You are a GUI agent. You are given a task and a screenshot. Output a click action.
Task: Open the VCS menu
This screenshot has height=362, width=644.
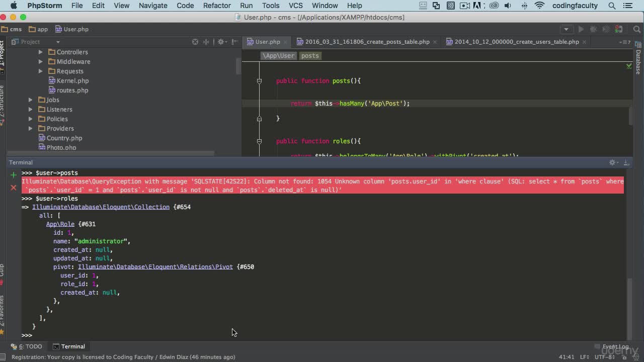(296, 6)
